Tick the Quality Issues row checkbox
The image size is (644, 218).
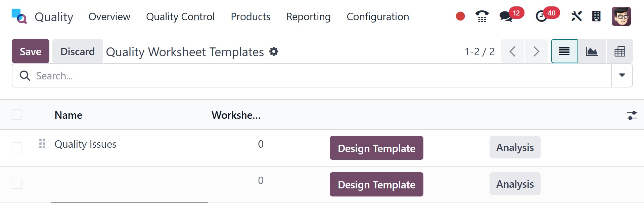pos(17,147)
